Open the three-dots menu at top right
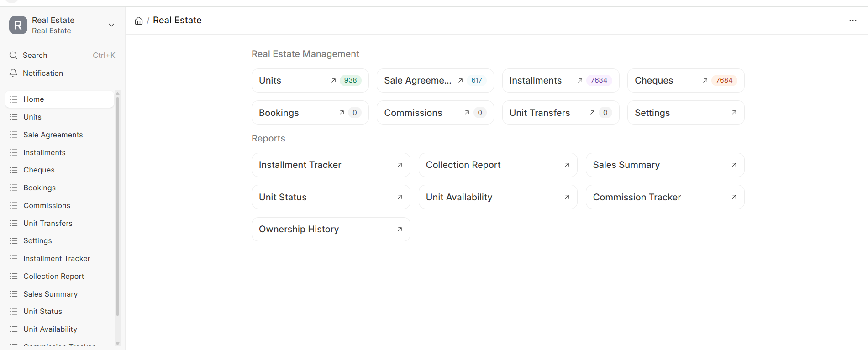 (852, 21)
